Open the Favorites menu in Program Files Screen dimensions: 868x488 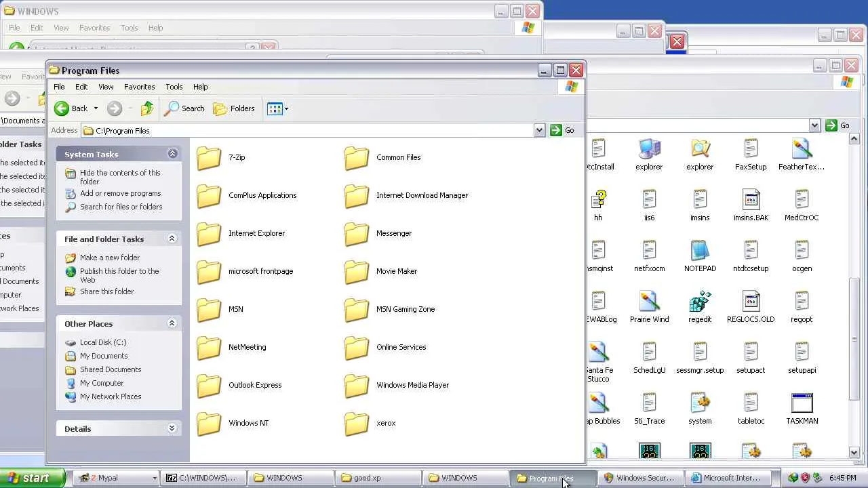click(x=139, y=87)
